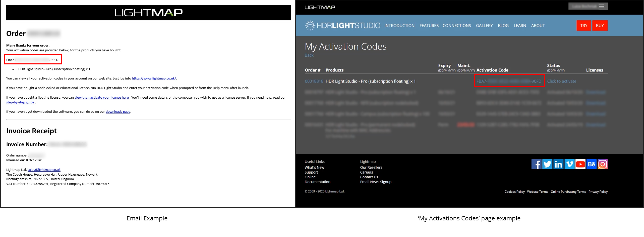
Task: Open Lightmap Instagram profile icon
Action: pos(603,164)
